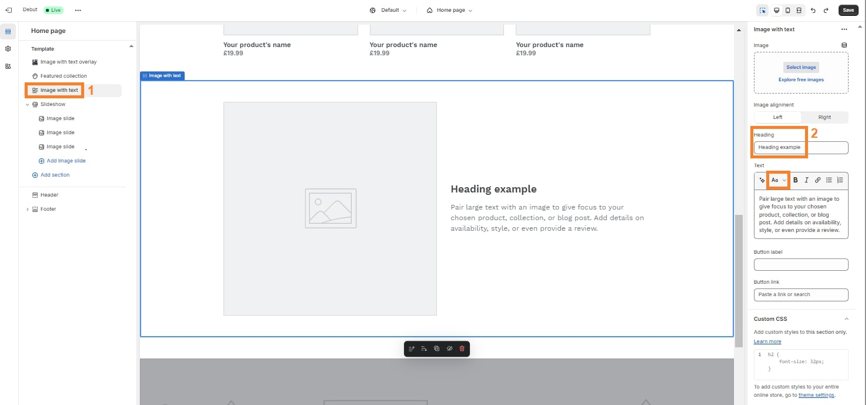Image resolution: width=868 pixels, height=405 pixels.
Task: Select Left image alignment
Action: (x=777, y=117)
